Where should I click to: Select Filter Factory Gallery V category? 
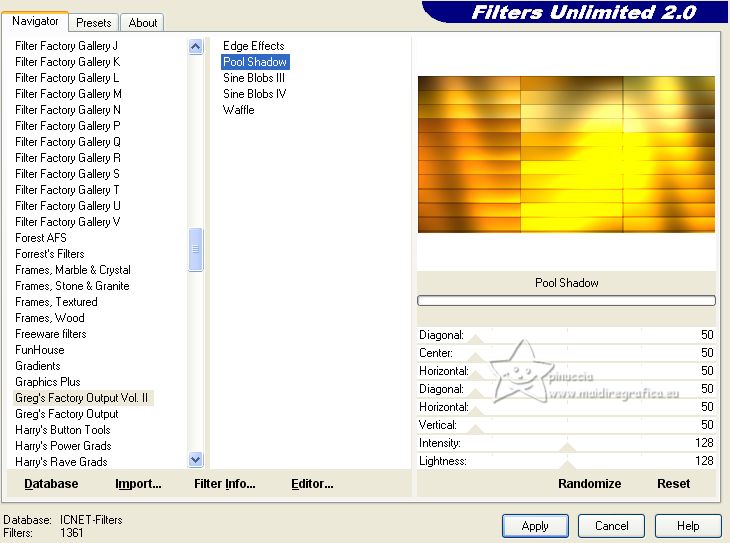tap(68, 222)
